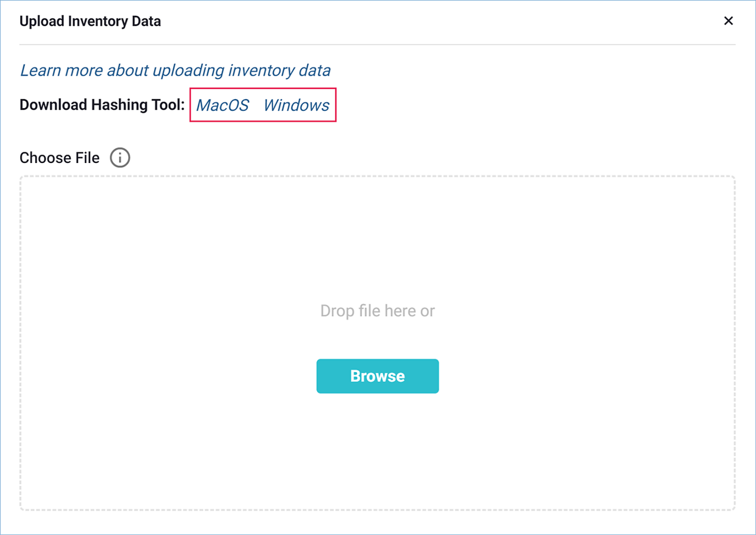Click the Upload Inventory Data title
Screen dimensions: 756x535
90,21
